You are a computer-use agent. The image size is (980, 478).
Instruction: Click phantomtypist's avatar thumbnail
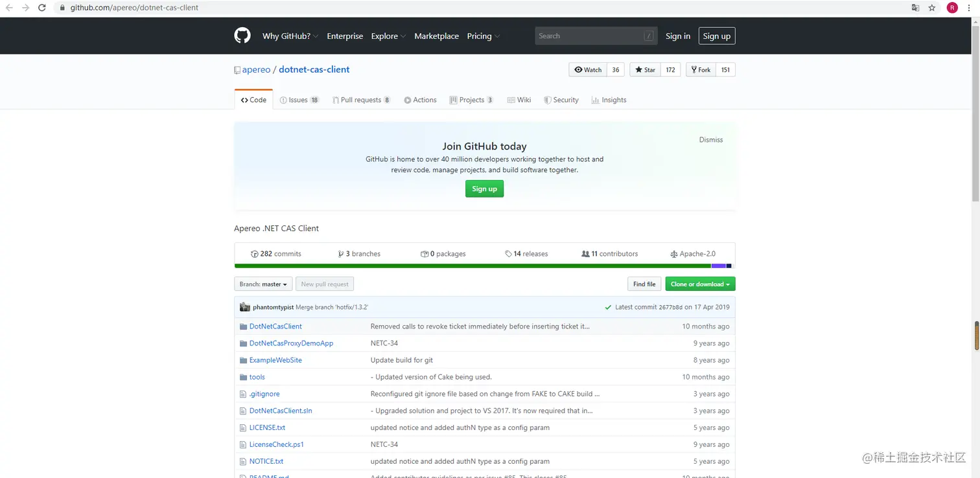pyautogui.click(x=244, y=307)
